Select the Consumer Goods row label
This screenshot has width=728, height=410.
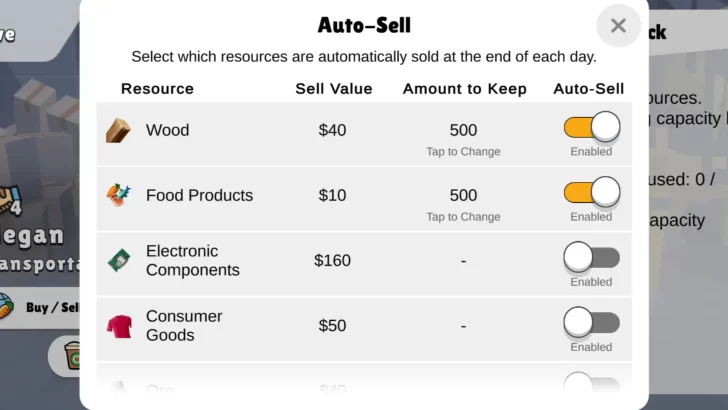coord(184,326)
